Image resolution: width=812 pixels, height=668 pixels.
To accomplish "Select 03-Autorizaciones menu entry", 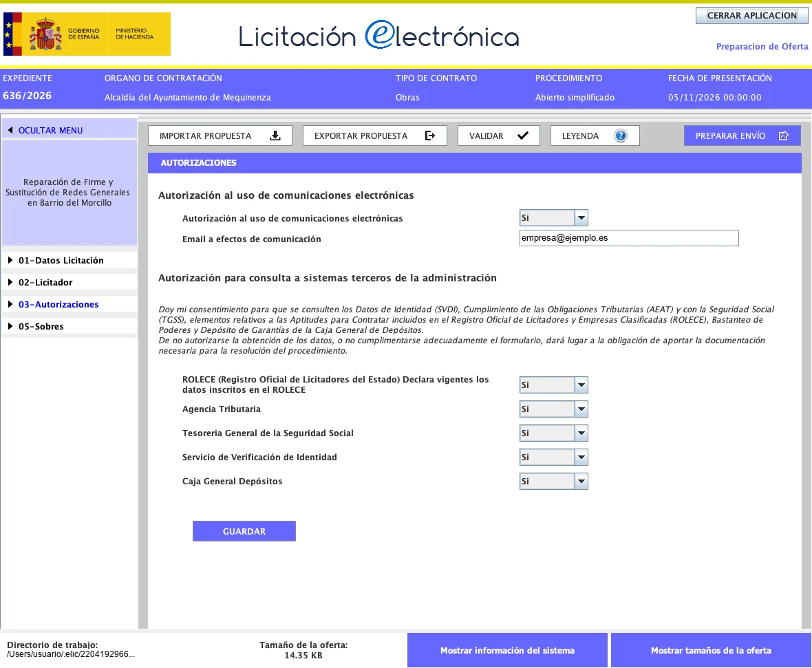I will click(x=70, y=305).
